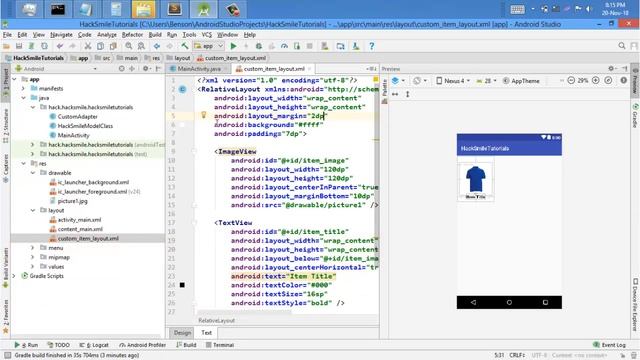Click the Copy toolbar icon

click(100, 46)
